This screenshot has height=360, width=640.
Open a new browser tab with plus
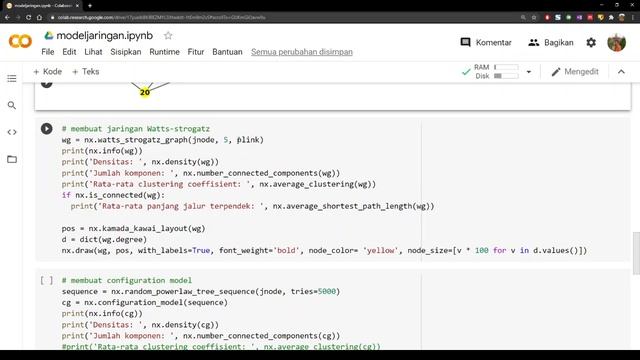click(90, 6)
